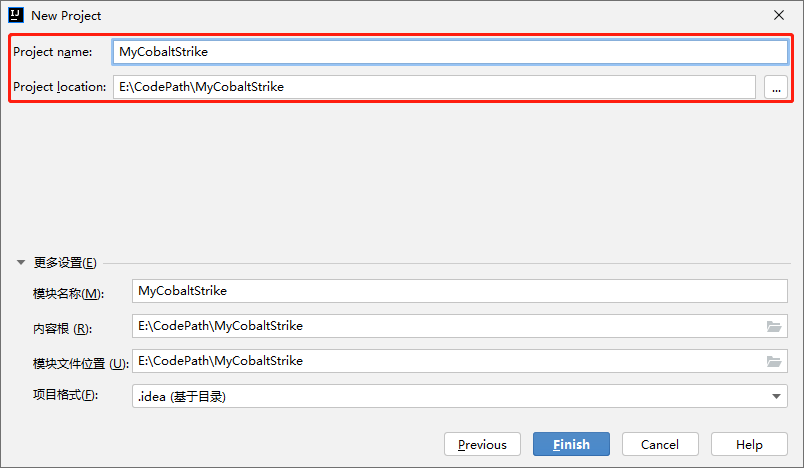Go back with the Previous button
This screenshot has height=468, width=804.
click(x=482, y=444)
